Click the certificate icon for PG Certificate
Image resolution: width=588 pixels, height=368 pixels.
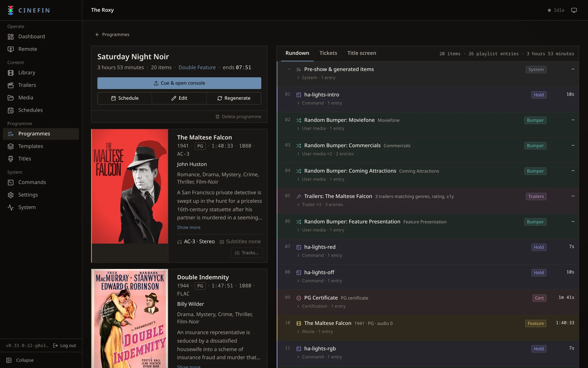[x=299, y=298]
